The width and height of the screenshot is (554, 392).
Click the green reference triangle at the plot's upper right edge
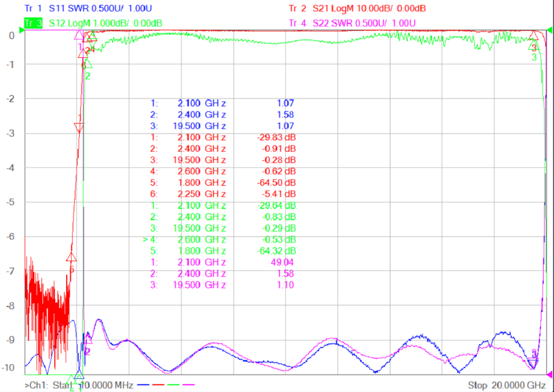click(x=549, y=31)
